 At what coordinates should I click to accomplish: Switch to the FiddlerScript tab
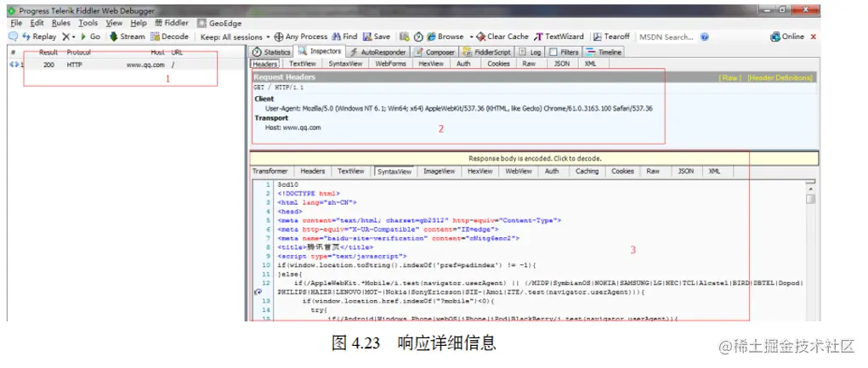point(486,52)
